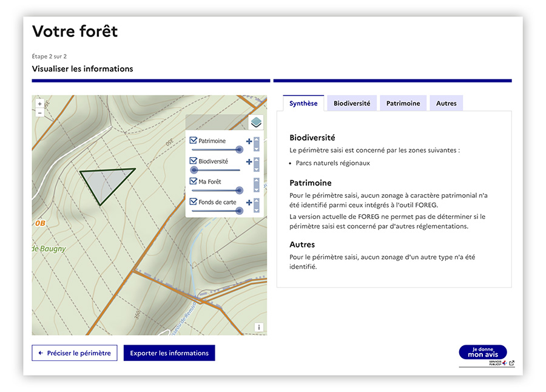Move the Patrimoine layer down
546x392 pixels.
pyautogui.click(x=257, y=148)
